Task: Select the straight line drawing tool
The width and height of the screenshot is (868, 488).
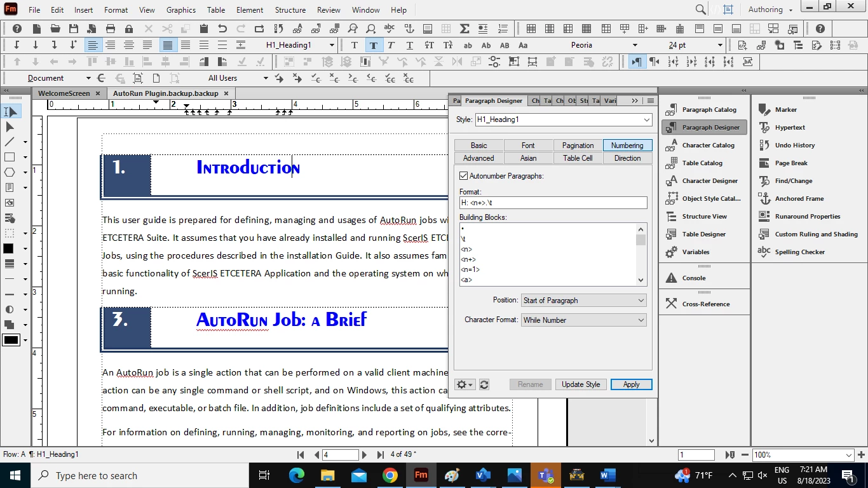Action: pyautogui.click(x=10, y=142)
